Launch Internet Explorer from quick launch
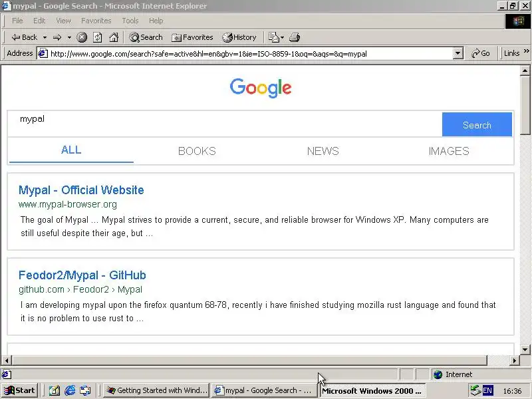This screenshot has height=399, width=532. tap(70, 390)
